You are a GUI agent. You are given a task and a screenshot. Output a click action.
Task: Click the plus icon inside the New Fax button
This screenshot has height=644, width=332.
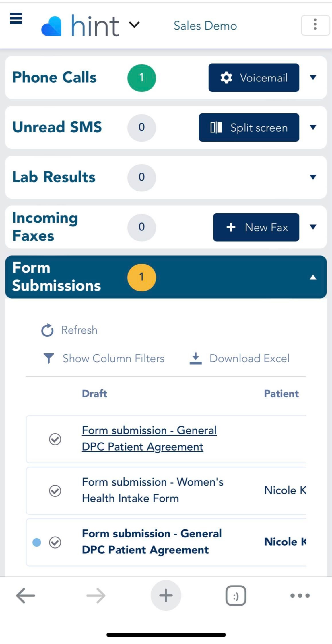pyautogui.click(x=231, y=227)
